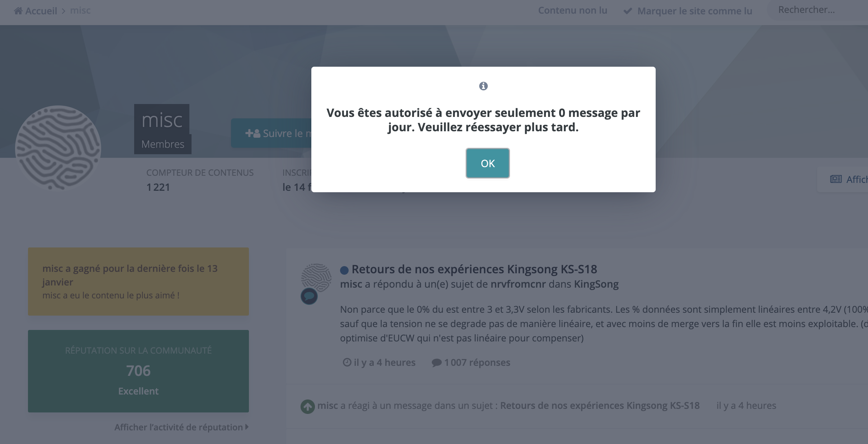868x444 pixels.
Task: Open the Accueil home icon
Action: (x=18, y=11)
